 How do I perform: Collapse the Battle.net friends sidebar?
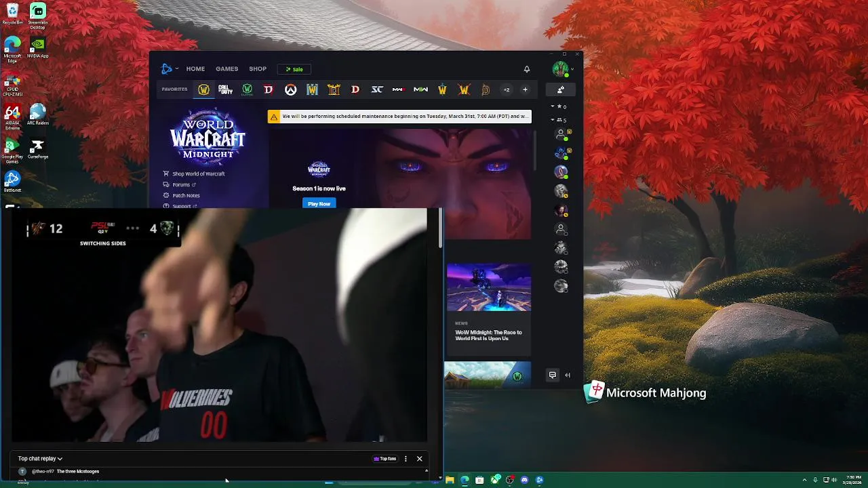click(x=568, y=375)
